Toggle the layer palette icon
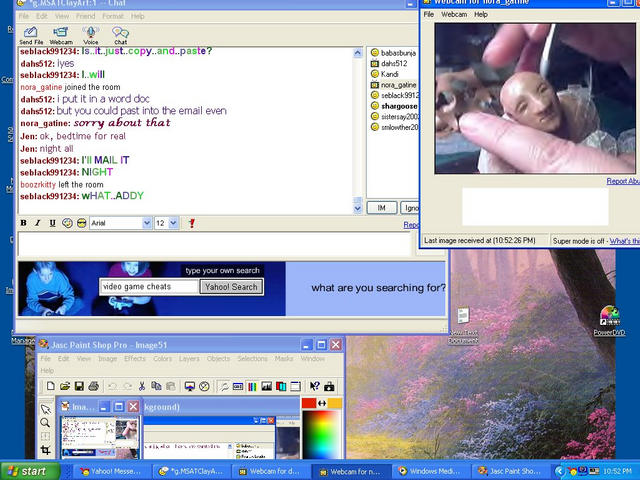This screenshot has width=640, height=480. coord(281,386)
